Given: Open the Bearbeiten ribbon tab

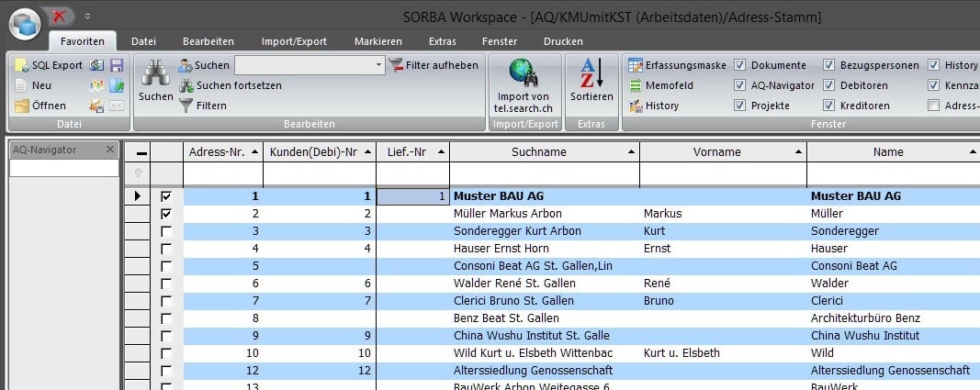Looking at the screenshot, I should pyautogui.click(x=208, y=42).
